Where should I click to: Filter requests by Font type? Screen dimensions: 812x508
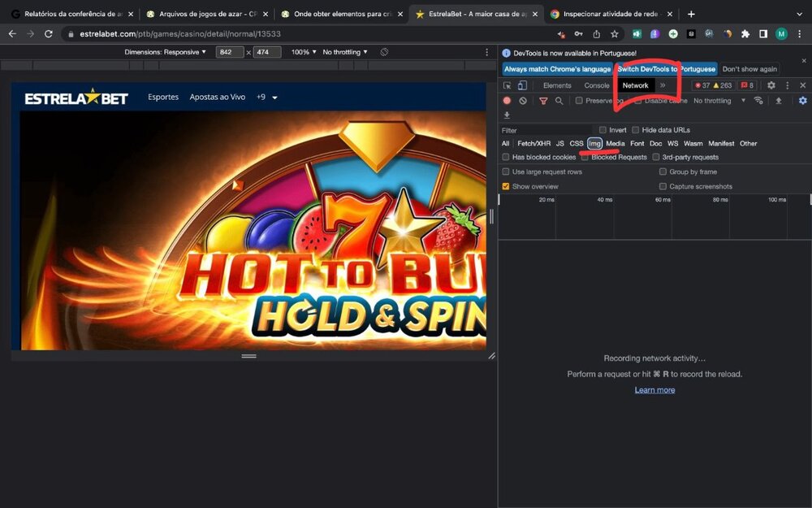[x=637, y=144]
